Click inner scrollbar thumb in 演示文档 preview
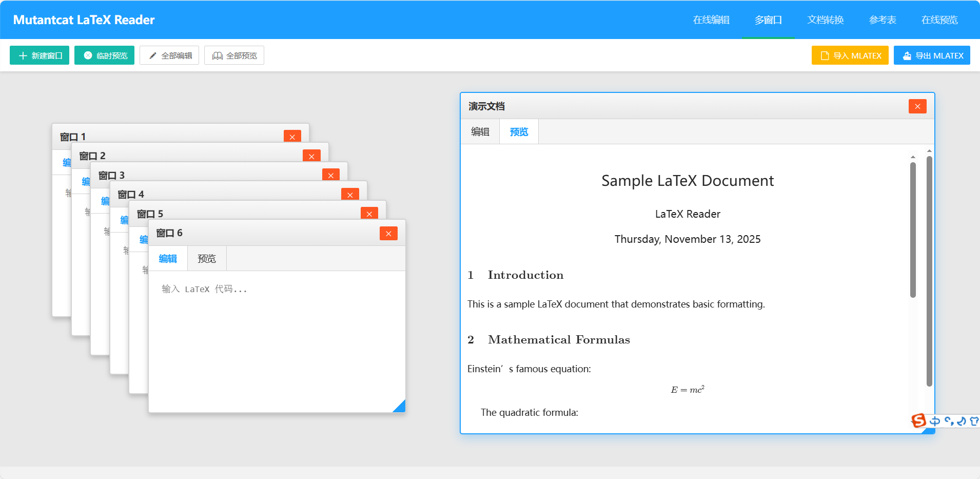 (x=913, y=229)
